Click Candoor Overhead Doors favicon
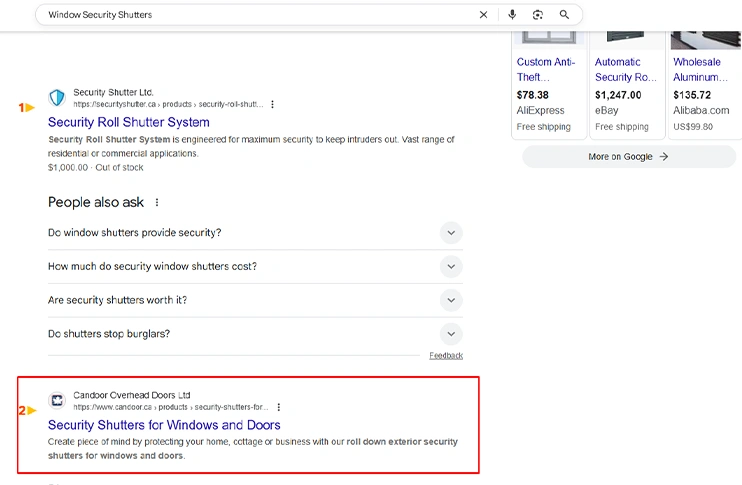 (57, 401)
